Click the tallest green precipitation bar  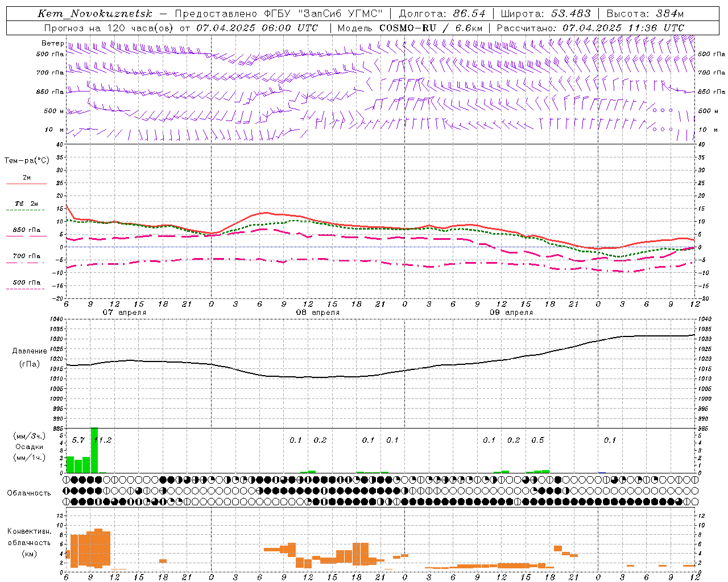[x=94, y=450]
